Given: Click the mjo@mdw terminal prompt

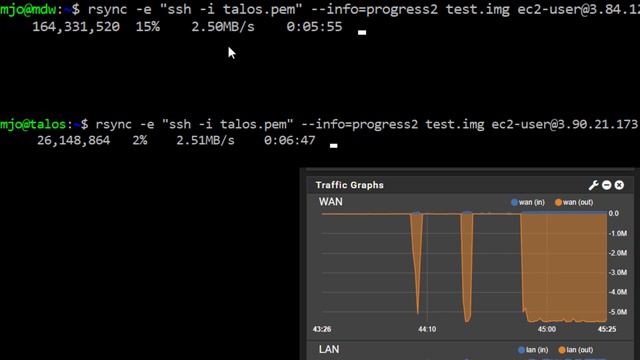Looking at the screenshot, I should pyautogui.click(x=40, y=9).
